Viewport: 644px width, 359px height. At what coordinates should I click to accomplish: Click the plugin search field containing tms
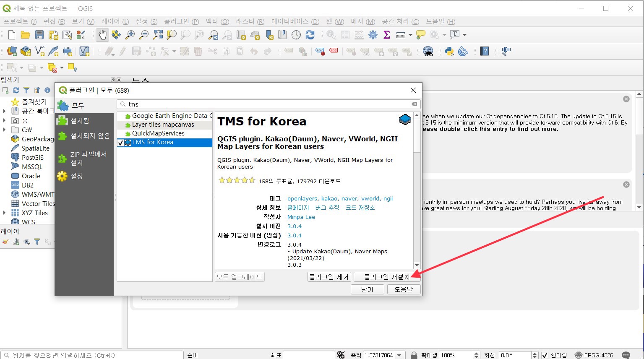[269, 104]
